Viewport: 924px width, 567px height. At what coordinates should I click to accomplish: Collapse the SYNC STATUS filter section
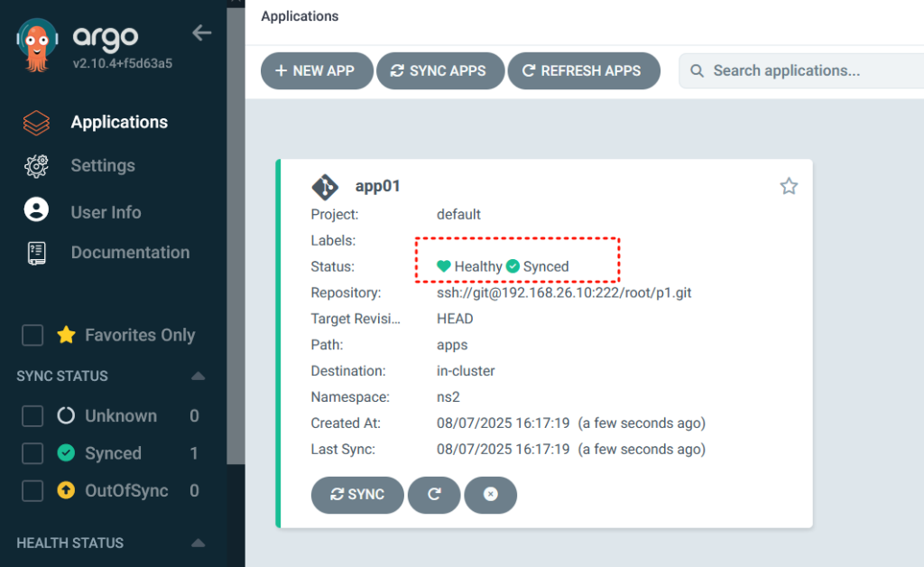tap(198, 376)
